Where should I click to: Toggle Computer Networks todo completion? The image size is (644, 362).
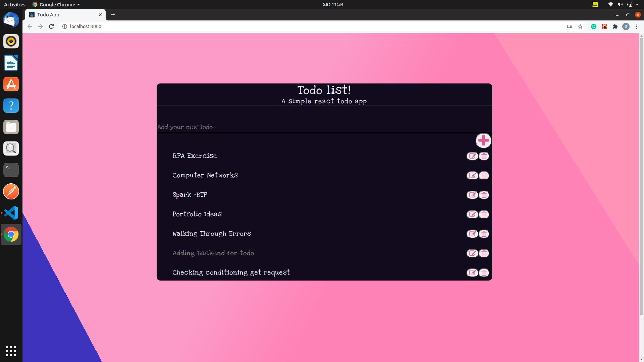click(205, 175)
